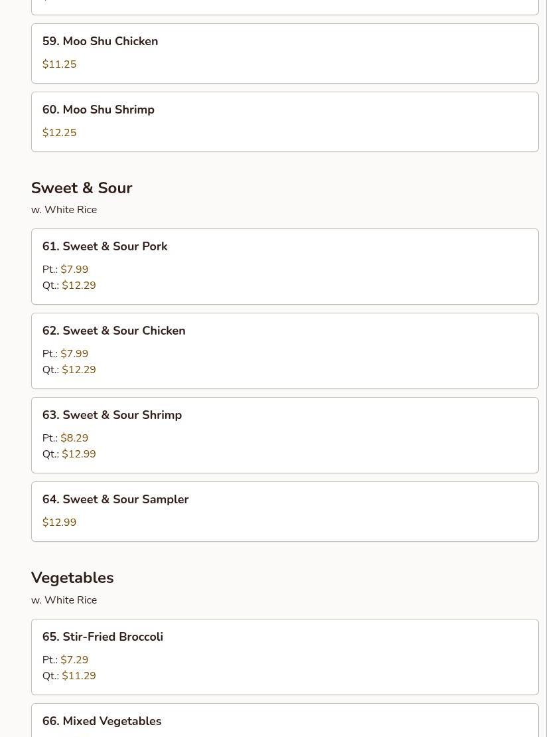Click the Sweet & Sour section heading

coord(82,188)
